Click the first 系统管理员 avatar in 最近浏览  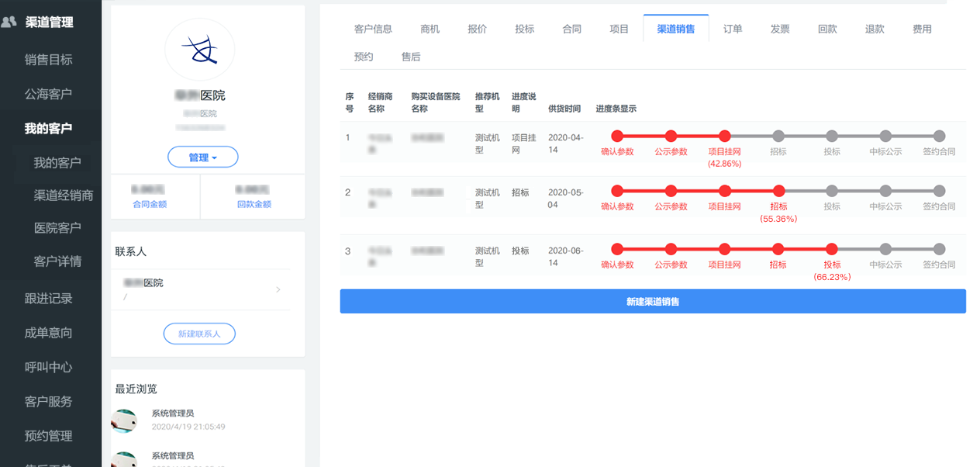(x=125, y=420)
